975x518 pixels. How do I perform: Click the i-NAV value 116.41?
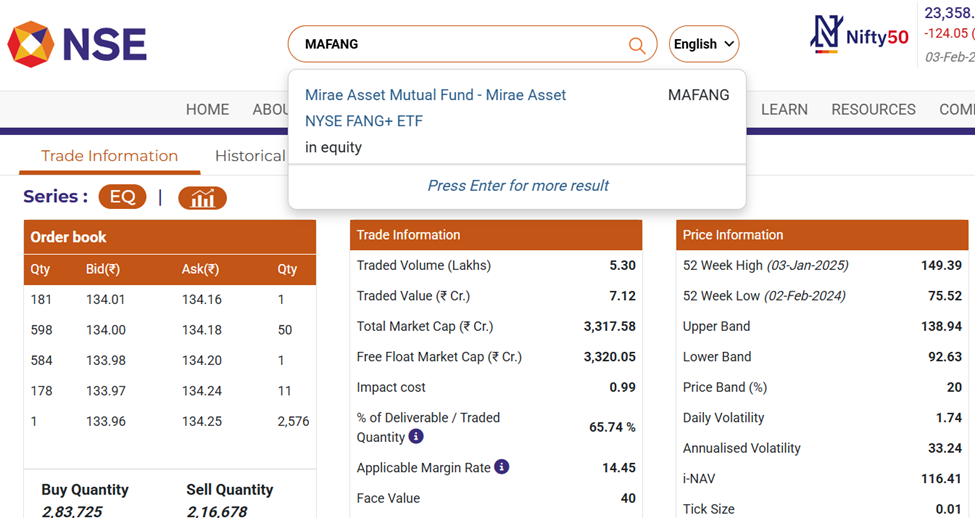(941, 479)
